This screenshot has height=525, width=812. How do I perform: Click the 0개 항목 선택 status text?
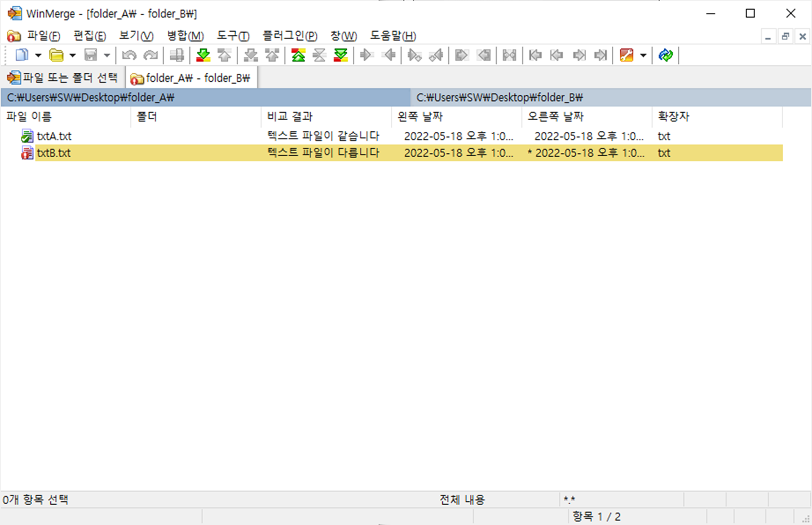[x=35, y=500]
